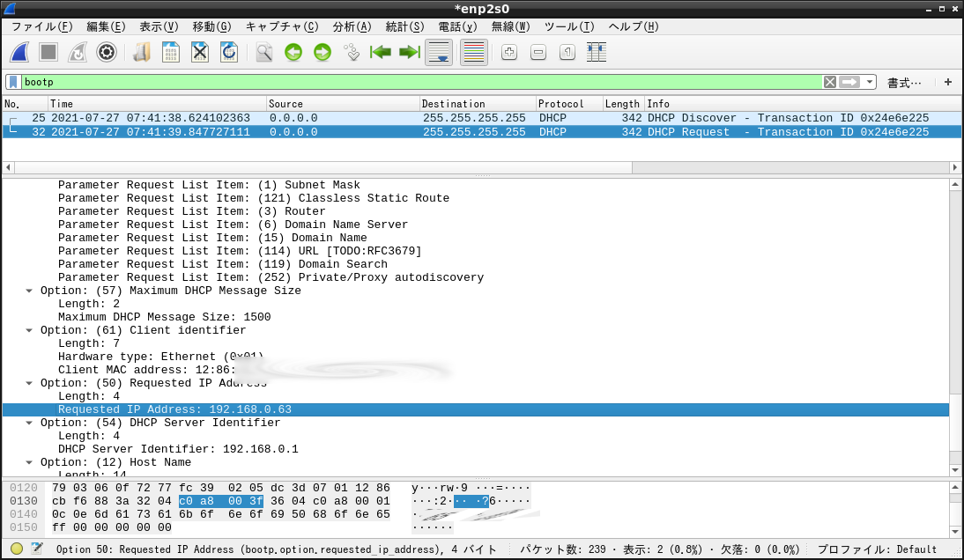This screenshot has height=560, width=964.
Task: Toggle auto-scroll during live capture
Action: point(439,52)
